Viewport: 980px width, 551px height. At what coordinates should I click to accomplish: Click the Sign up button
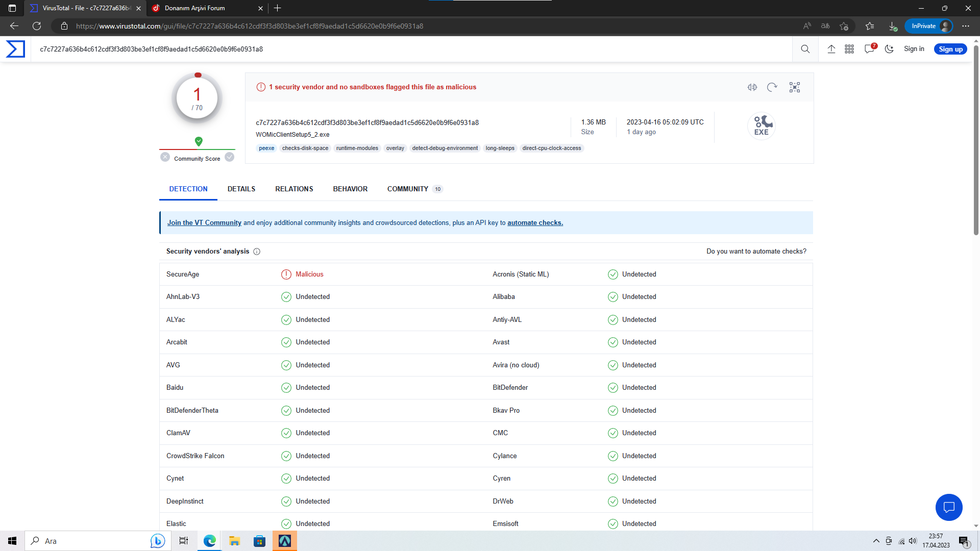[x=950, y=49]
